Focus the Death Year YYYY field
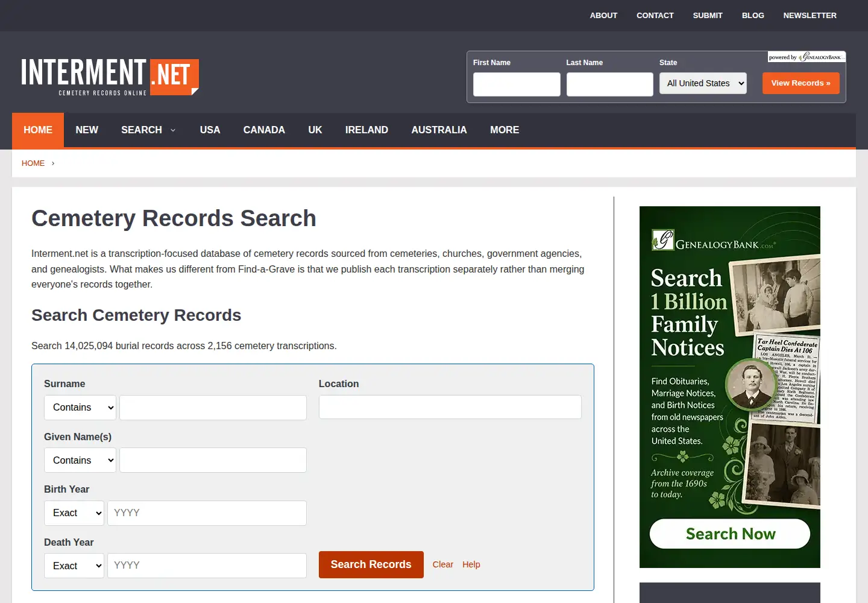The height and width of the screenshot is (603, 868). pyautogui.click(x=207, y=566)
